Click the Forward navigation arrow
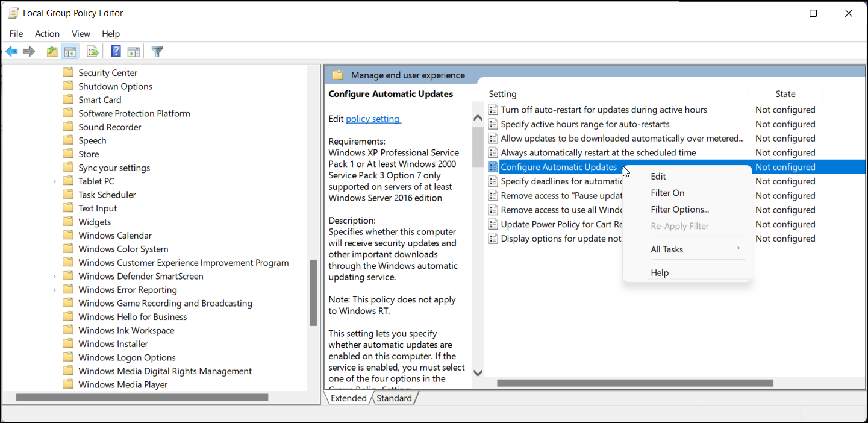Image resolution: width=868 pixels, height=423 pixels. click(x=28, y=51)
